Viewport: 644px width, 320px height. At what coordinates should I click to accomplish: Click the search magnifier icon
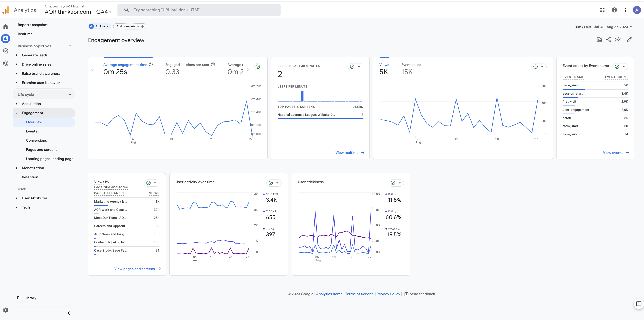coord(126,10)
